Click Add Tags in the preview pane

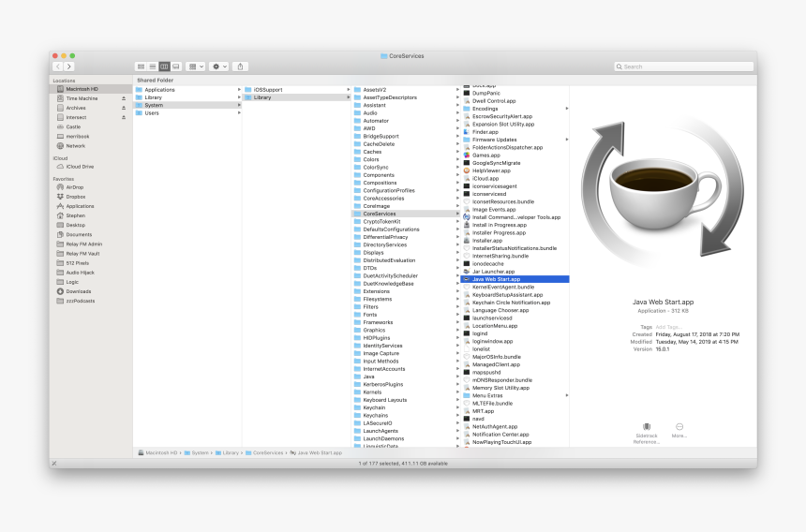[669, 327]
